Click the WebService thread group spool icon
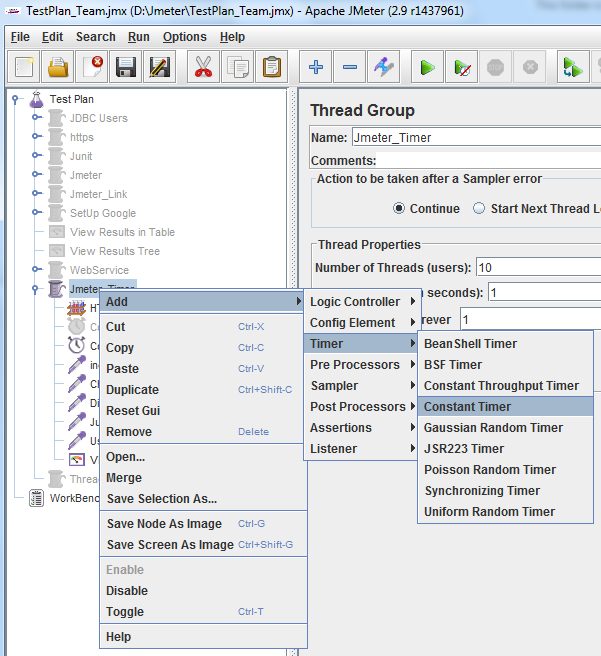Screen dimensions: 601x656 [x=56, y=270]
